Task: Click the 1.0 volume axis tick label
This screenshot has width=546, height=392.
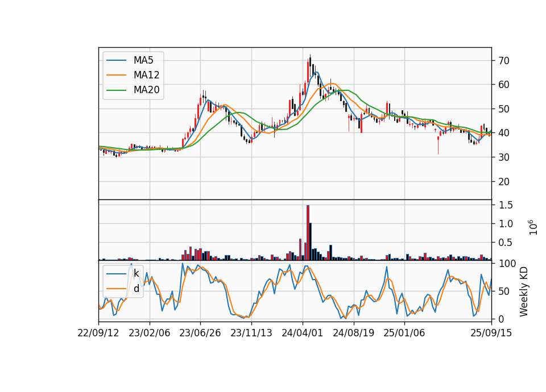Action: click(506, 224)
